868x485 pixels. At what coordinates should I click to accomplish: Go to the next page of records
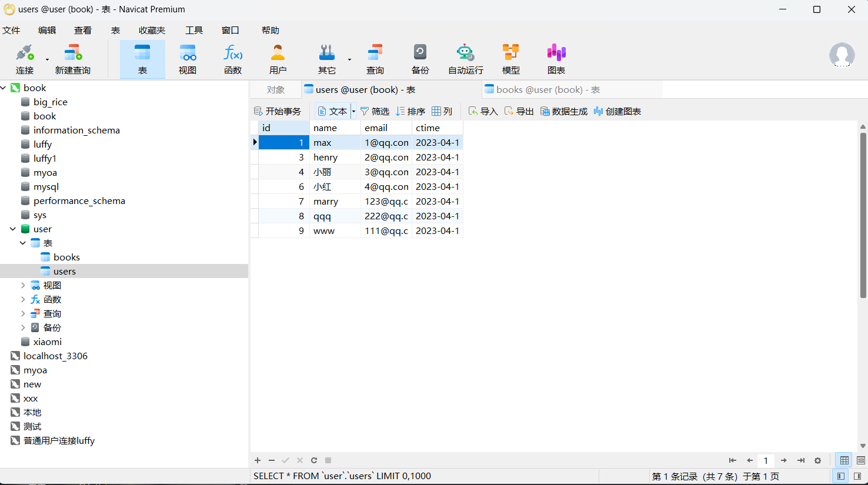coord(784,460)
